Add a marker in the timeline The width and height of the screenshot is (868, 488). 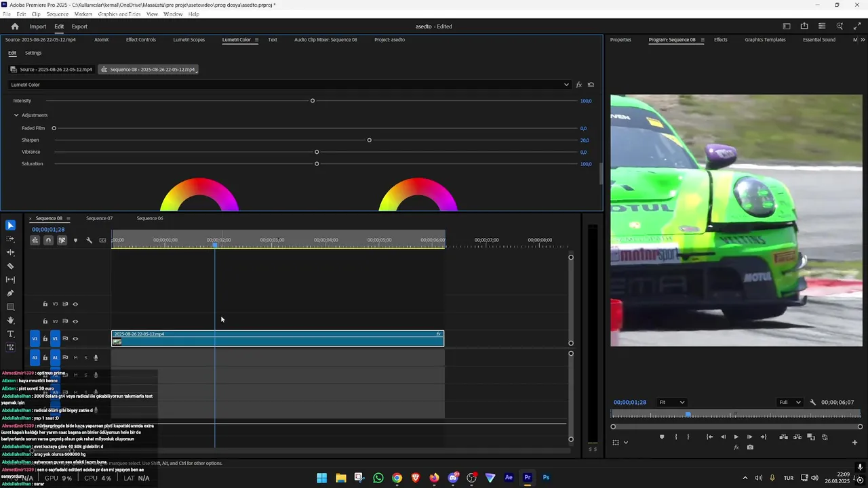pos(75,240)
